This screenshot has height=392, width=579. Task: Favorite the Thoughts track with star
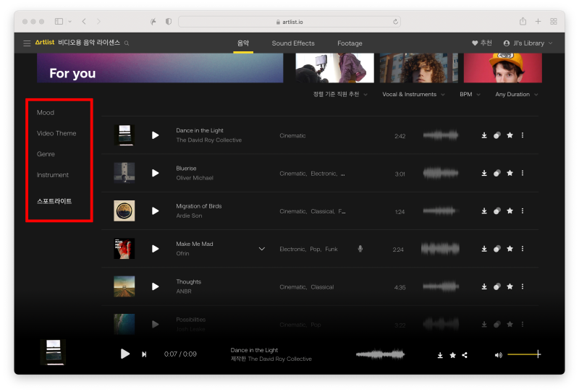point(510,286)
